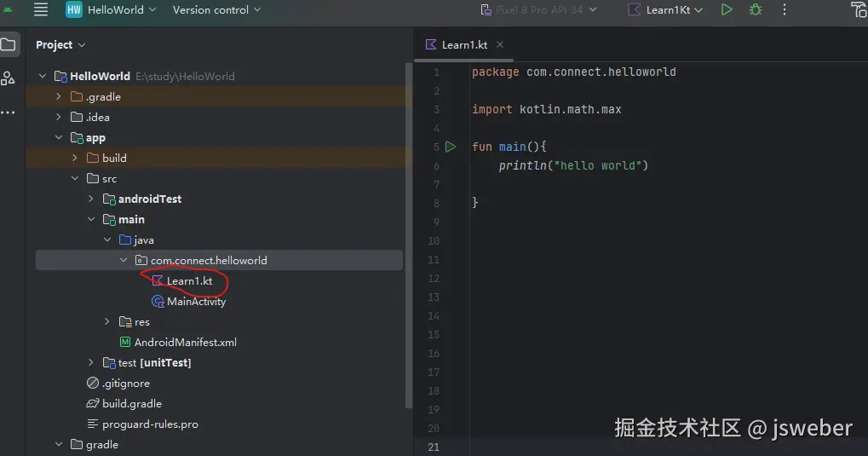The image size is (868, 456).
Task: Run the Learn1Kt configuration
Action: click(726, 10)
